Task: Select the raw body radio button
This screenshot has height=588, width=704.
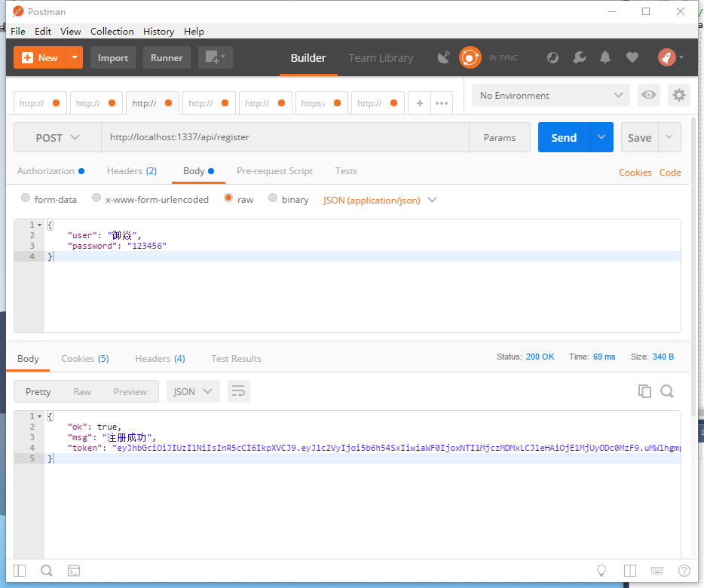Action: (228, 198)
